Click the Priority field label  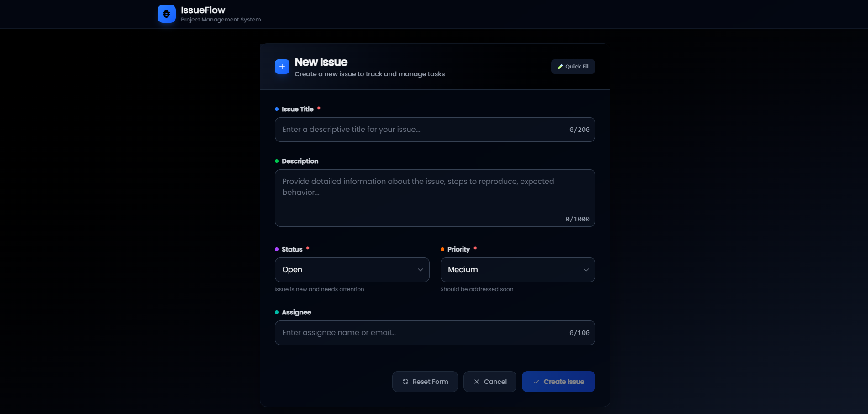pos(458,249)
